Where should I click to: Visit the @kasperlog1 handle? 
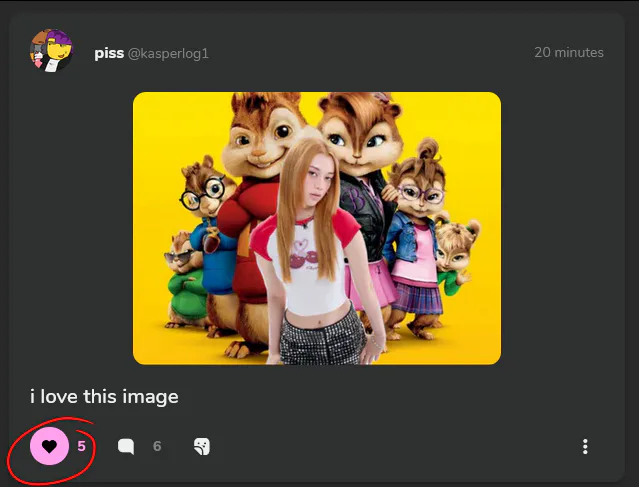tap(168, 53)
